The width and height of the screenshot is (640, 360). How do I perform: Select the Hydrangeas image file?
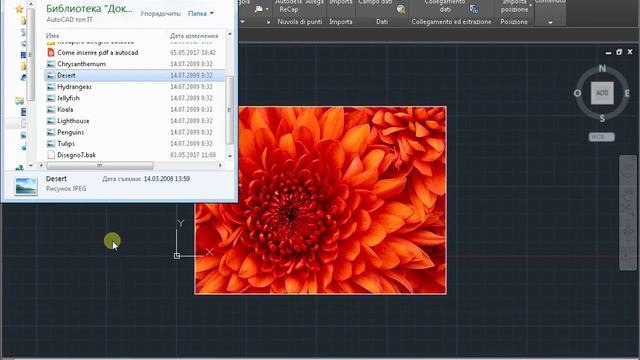(x=135, y=87)
